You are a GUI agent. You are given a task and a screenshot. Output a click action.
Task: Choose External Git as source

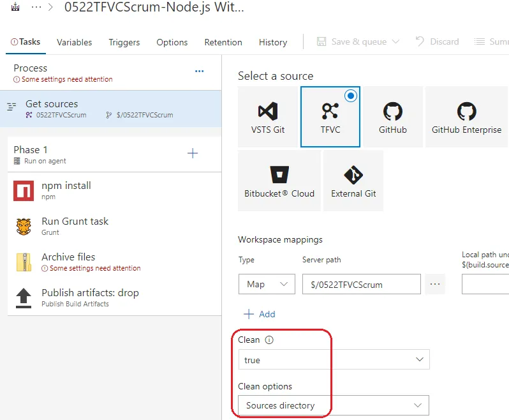353,181
